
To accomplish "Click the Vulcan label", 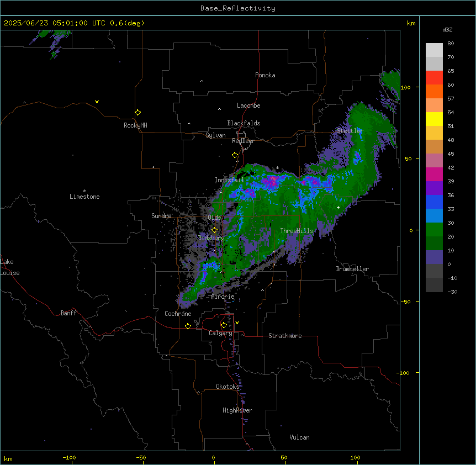I will [x=300, y=437].
